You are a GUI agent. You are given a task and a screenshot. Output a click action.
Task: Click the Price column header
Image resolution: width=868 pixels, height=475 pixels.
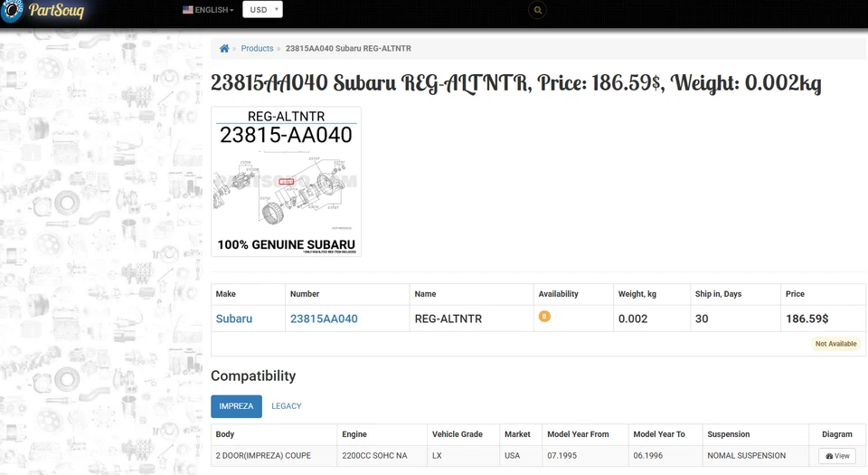(796, 294)
